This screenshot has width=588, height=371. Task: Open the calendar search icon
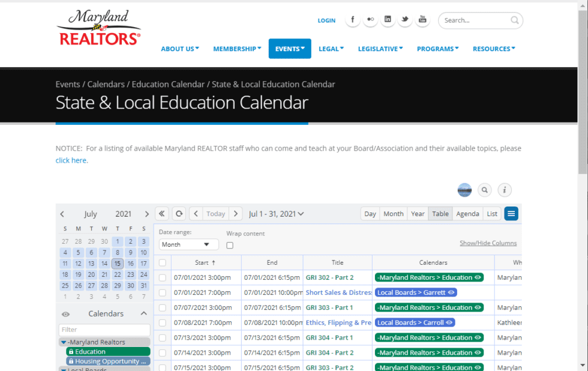click(x=485, y=190)
